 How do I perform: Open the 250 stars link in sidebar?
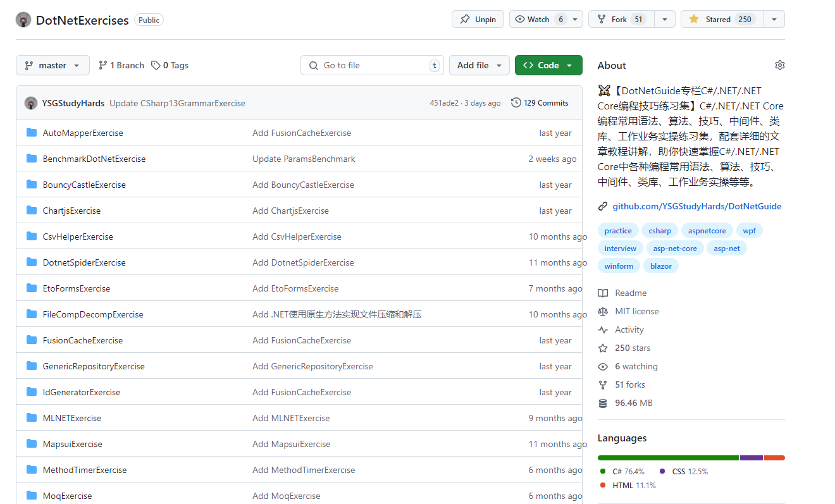tap(624, 348)
